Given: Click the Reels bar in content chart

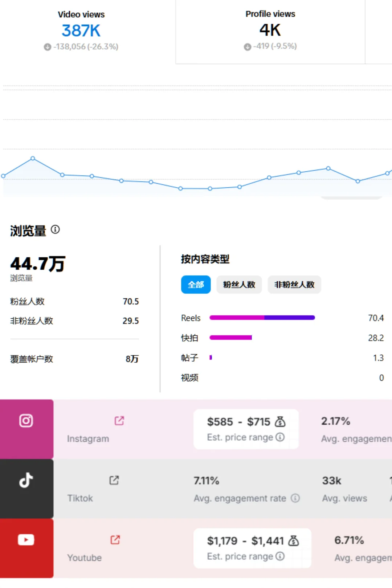Looking at the screenshot, I should (262, 318).
